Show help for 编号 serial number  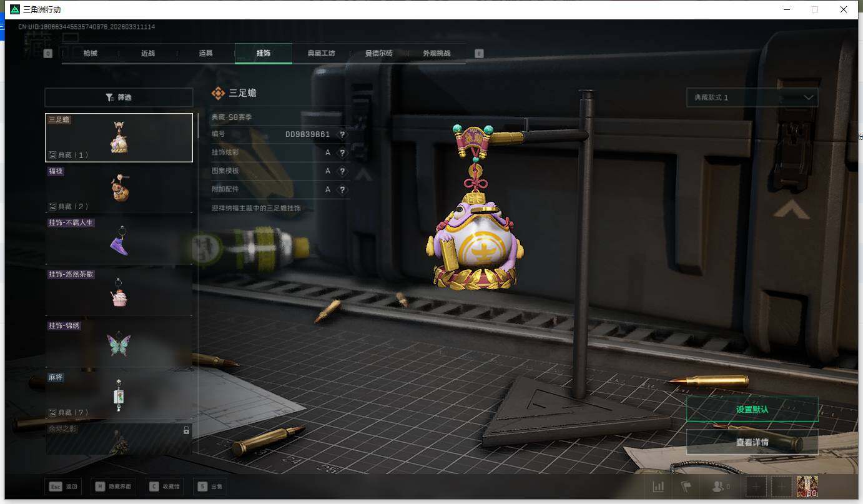pyautogui.click(x=342, y=134)
